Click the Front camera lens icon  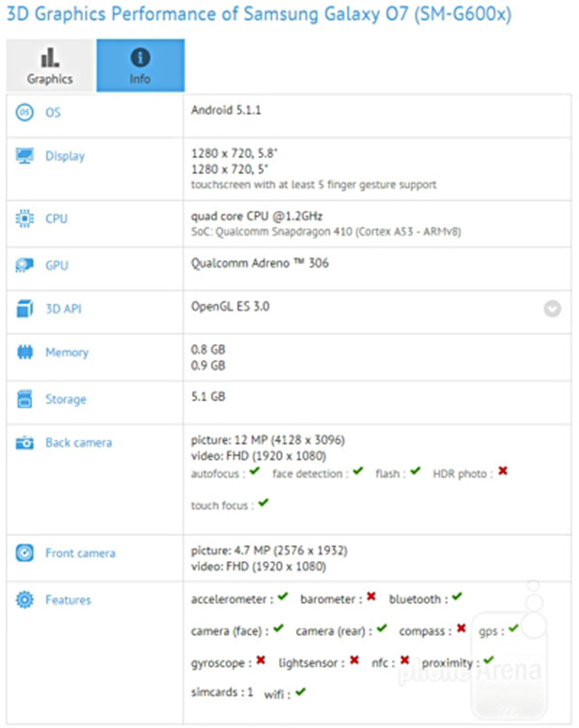(x=25, y=553)
